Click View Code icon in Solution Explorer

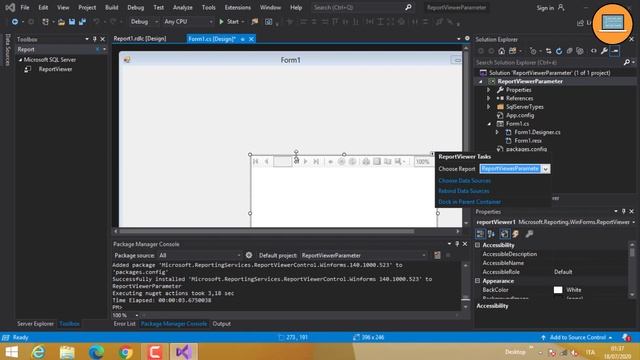[593, 51]
